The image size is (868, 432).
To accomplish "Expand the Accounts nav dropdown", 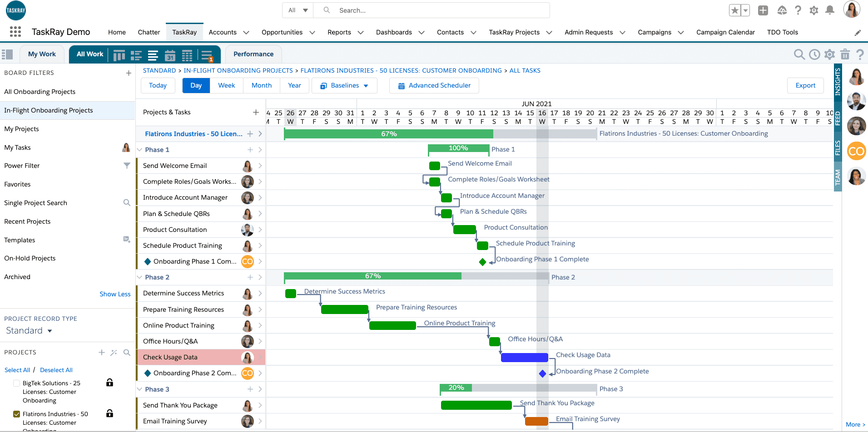I will point(246,32).
